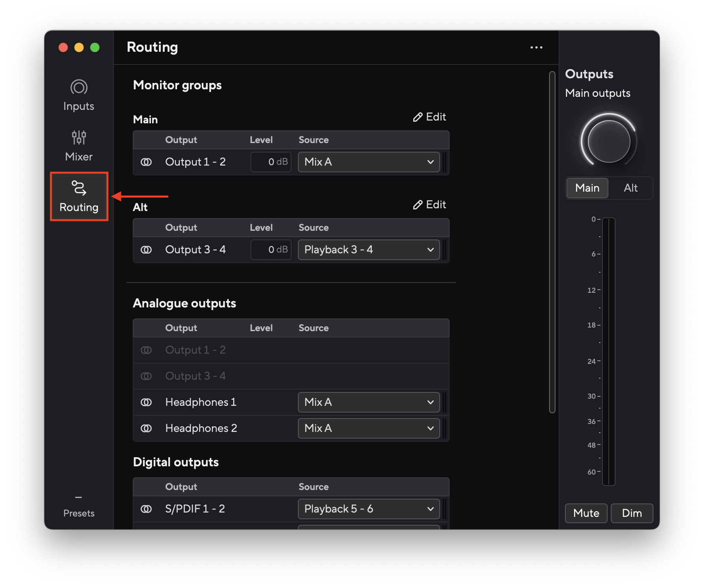Edit the Main monitor group
The height and width of the screenshot is (588, 704).
point(429,117)
